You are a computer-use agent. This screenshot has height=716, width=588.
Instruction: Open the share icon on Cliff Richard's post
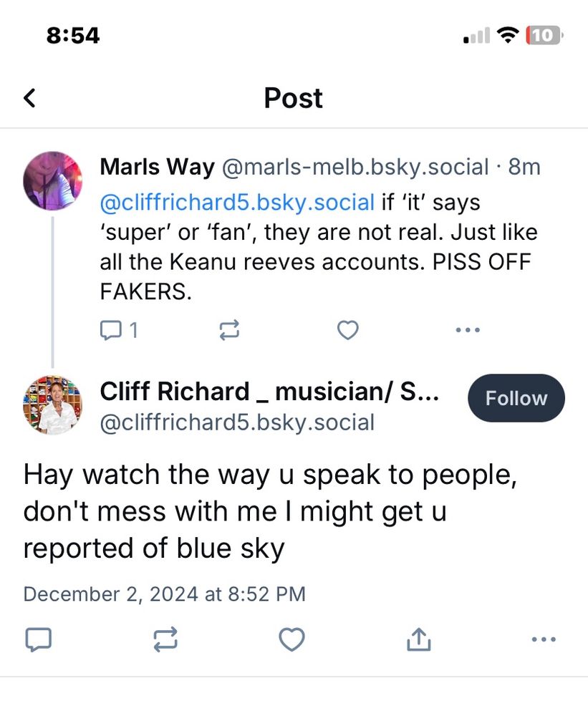(x=418, y=639)
